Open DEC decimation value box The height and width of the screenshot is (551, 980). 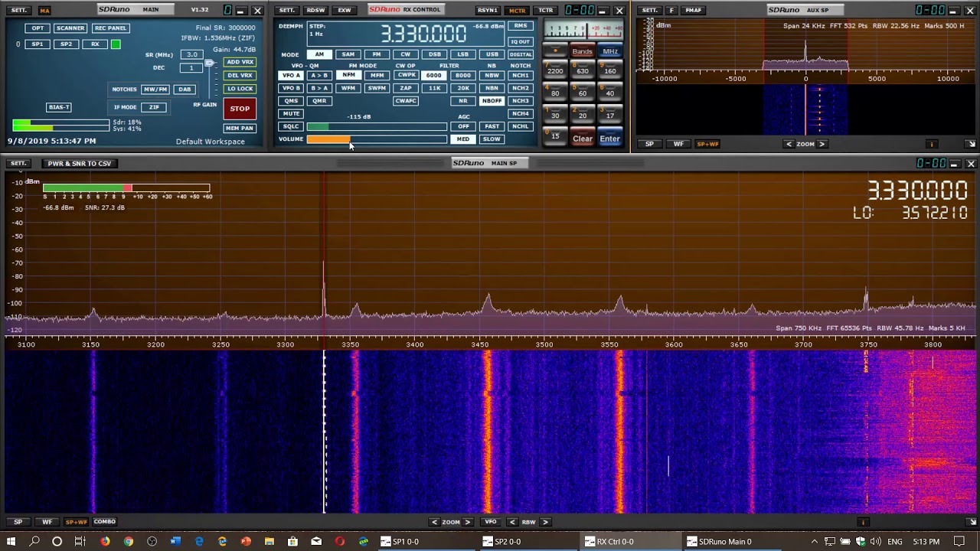(x=191, y=68)
